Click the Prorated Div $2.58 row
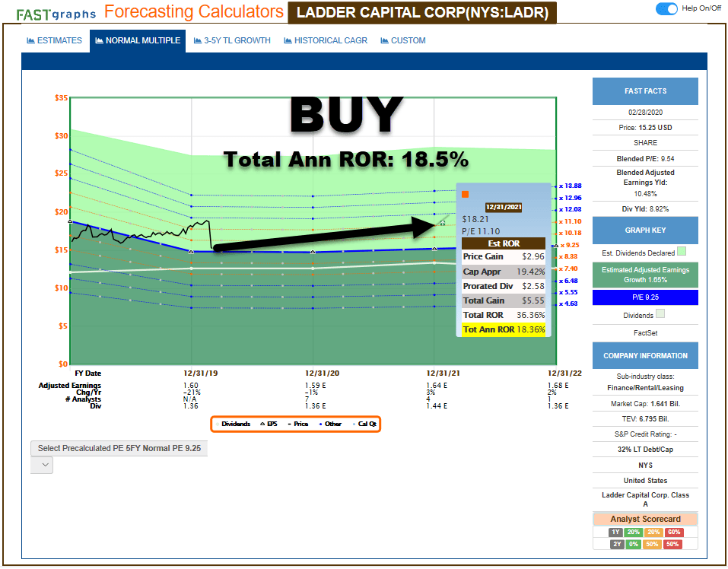The image size is (728, 569). pyautogui.click(x=504, y=286)
